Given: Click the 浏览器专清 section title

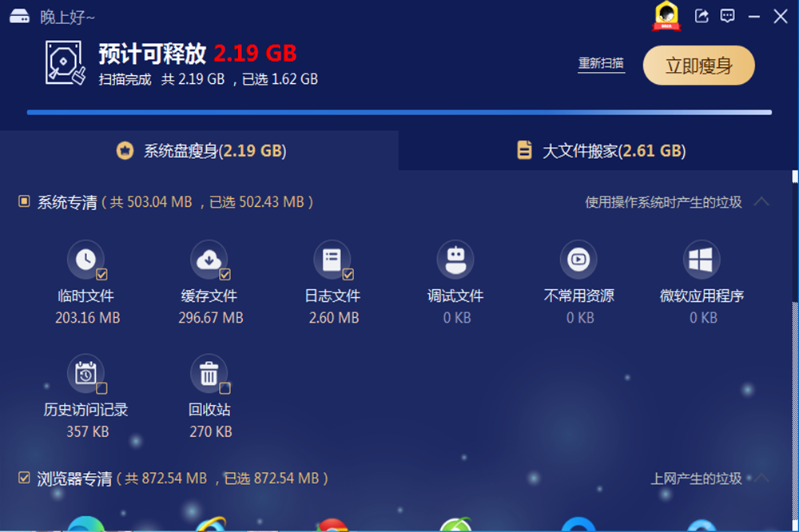Looking at the screenshot, I should [x=74, y=479].
